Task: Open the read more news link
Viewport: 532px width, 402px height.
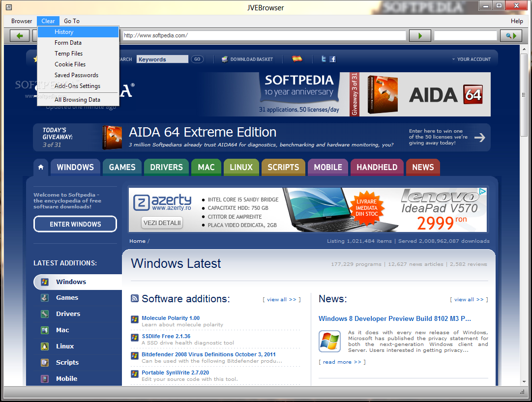Action: [342, 362]
